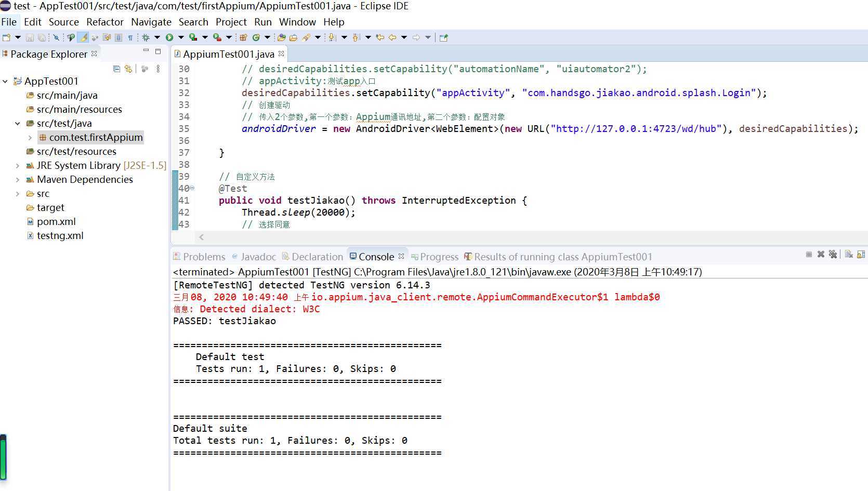Click the Search flashlight icon
Viewport: 868px width, 491px height.
[306, 37]
